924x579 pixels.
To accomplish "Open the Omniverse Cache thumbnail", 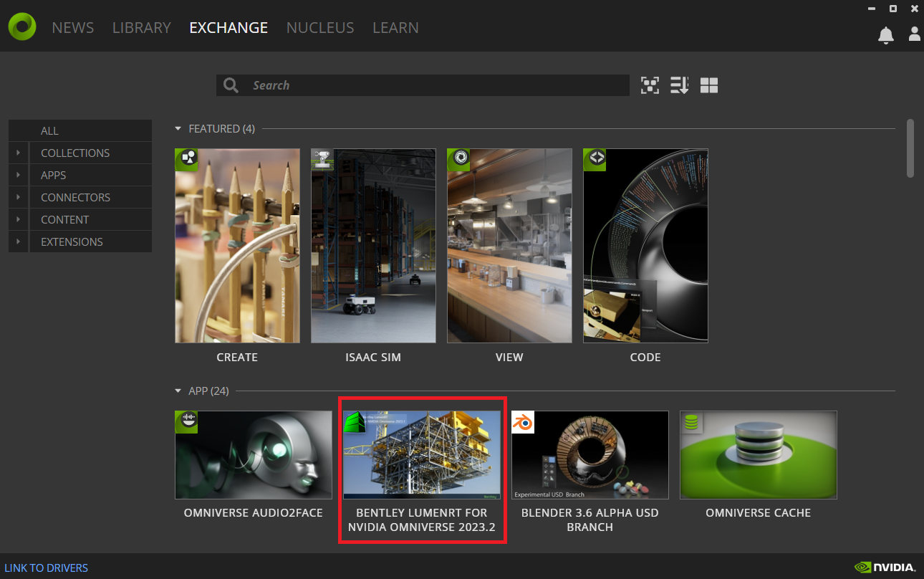I will 759,455.
